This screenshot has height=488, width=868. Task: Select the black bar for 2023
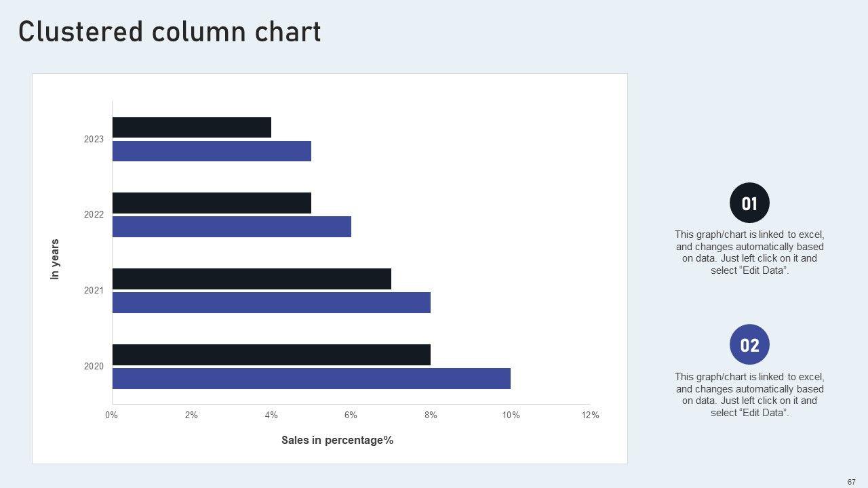pyautogui.click(x=191, y=127)
